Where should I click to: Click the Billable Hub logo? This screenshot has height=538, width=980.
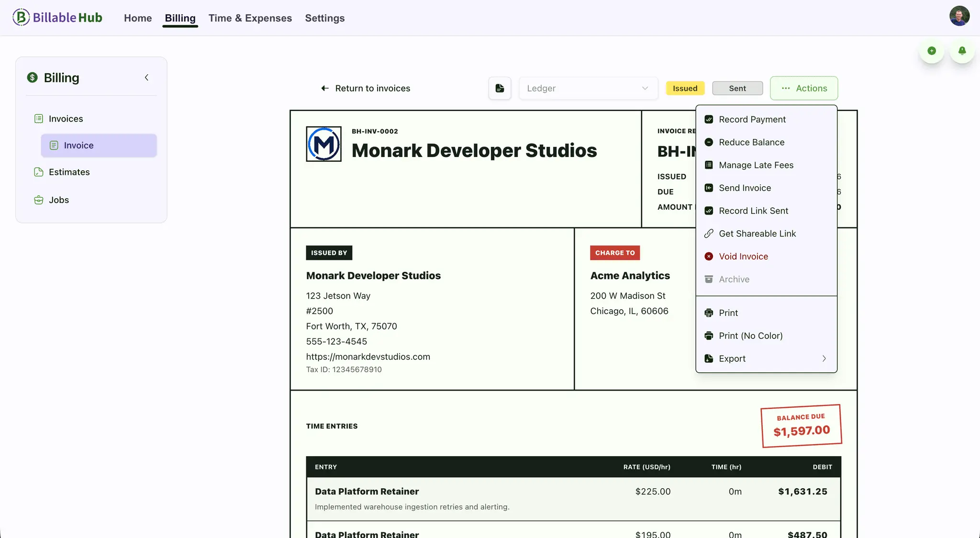[x=57, y=18]
